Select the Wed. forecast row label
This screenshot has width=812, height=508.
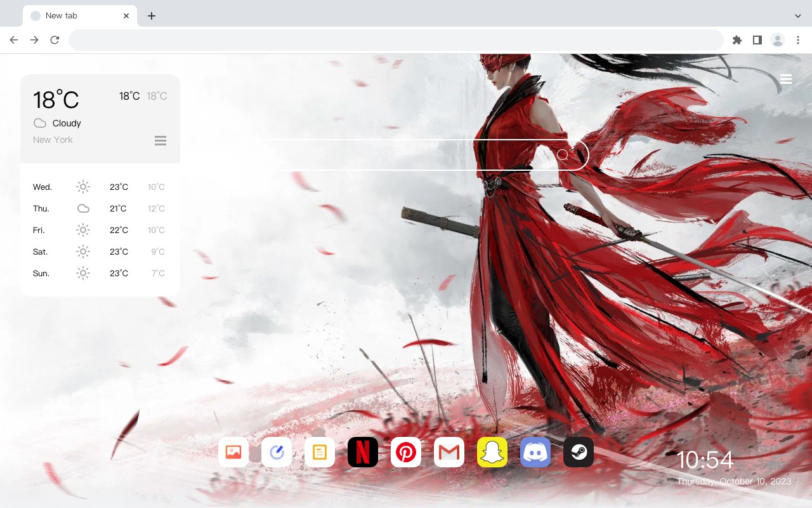[43, 187]
